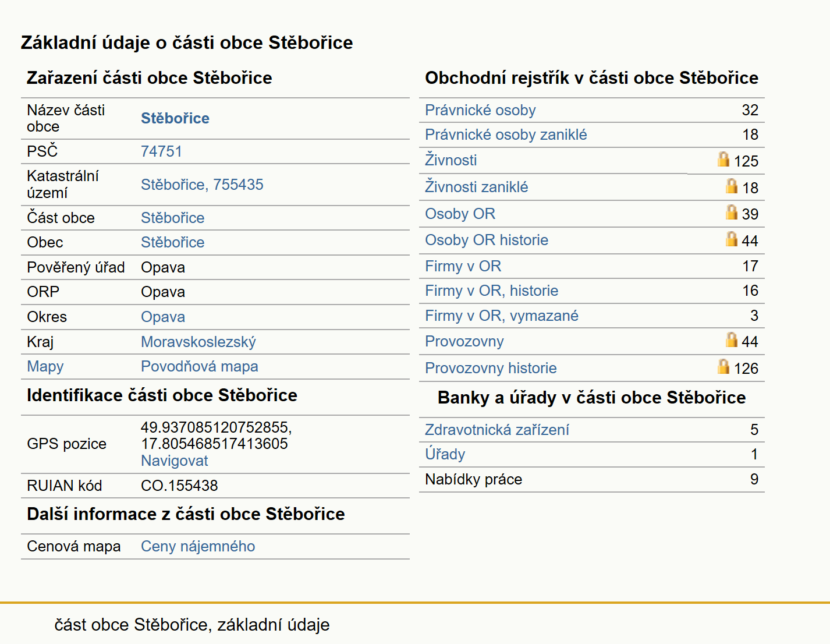Open Zdravotnická zařízení listing
830x644 pixels.
click(497, 430)
